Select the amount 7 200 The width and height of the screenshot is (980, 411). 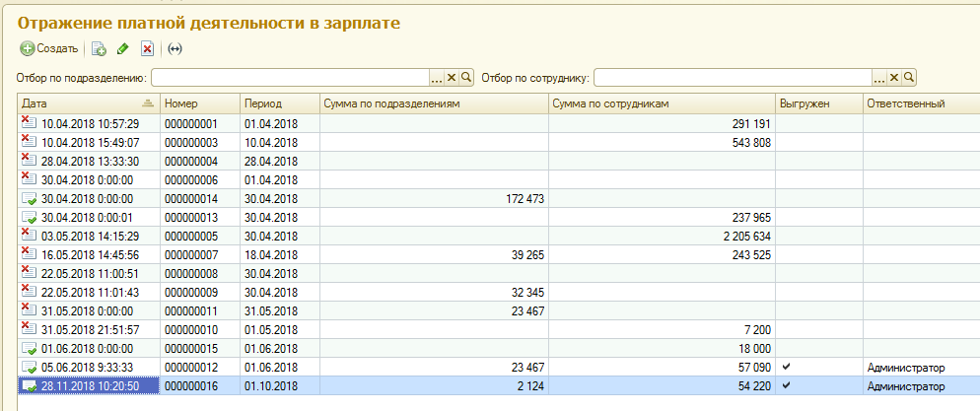pos(757,330)
